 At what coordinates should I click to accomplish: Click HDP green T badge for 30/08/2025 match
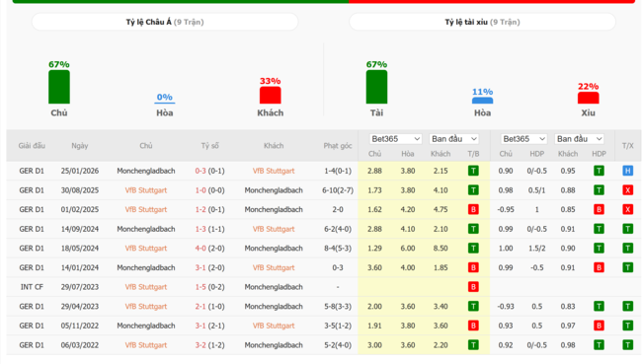pyautogui.click(x=599, y=190)
